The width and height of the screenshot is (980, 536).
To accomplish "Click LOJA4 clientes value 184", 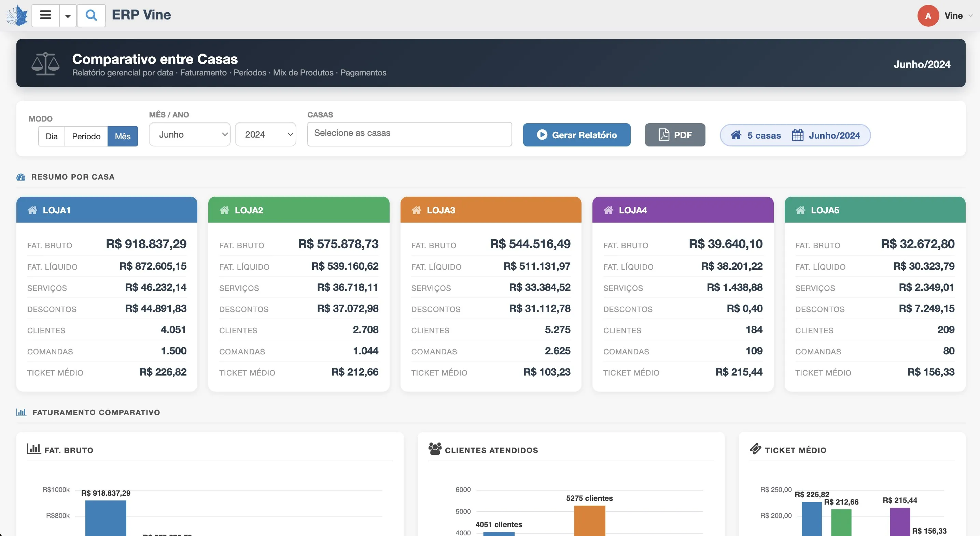I will (754, 329).
